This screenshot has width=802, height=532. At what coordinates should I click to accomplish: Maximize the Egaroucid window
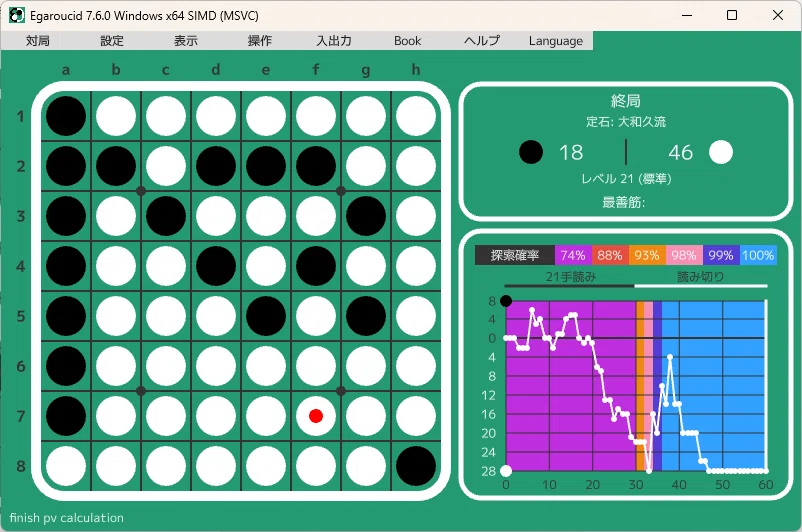732,15
